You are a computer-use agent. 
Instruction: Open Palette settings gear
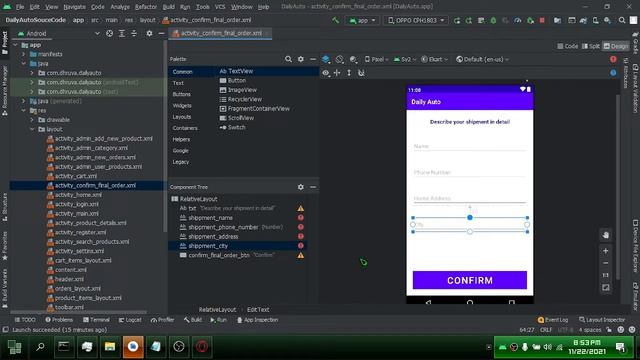point(301,59)
